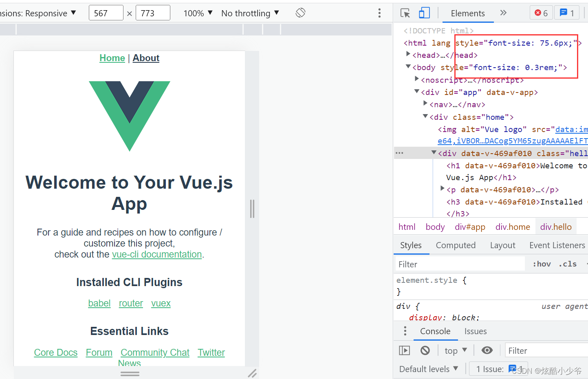
Task: Switch to the Layout tab
Action: coord(502,245)
